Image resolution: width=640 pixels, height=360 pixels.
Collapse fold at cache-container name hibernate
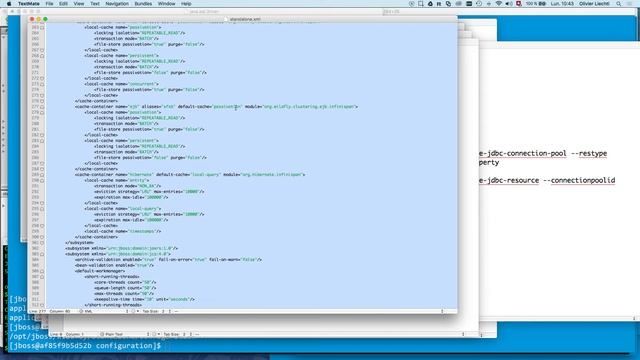pos(42,175)
